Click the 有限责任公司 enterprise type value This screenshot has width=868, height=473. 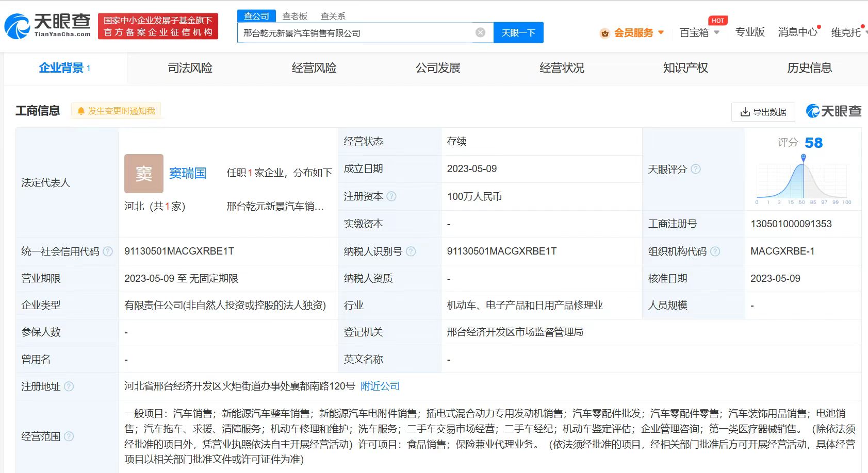[225, 306]
